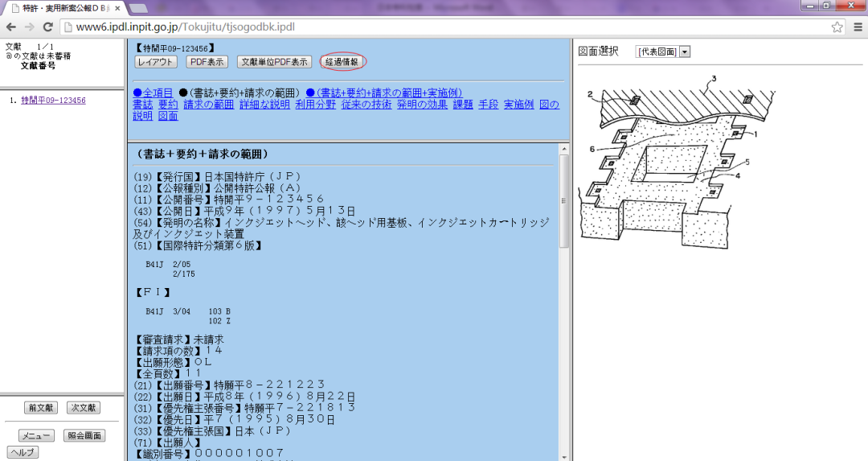Click the (書誌+要約+請求の範囲) section heading
868x461 pixels.
pyautogui.click(x=202, y=154)
